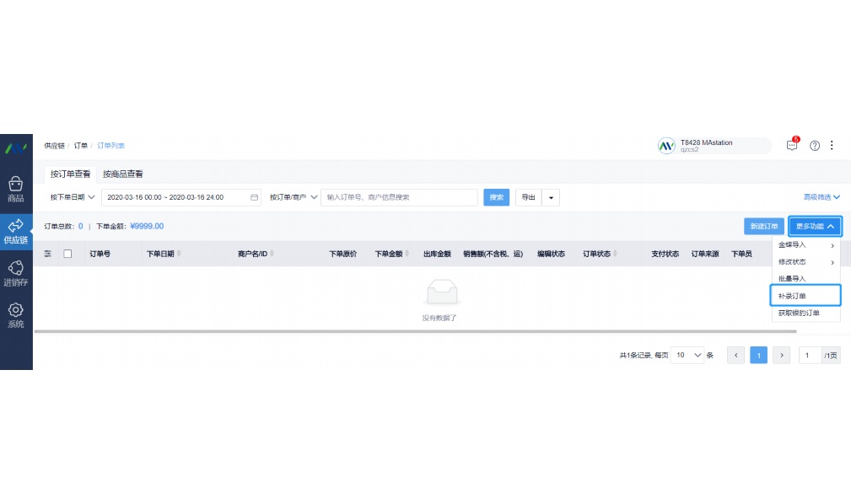Viewport: 851px width, 504px height.
Task: Open the 系统 (System) settings sidebar icon
Action: point(16,314)
